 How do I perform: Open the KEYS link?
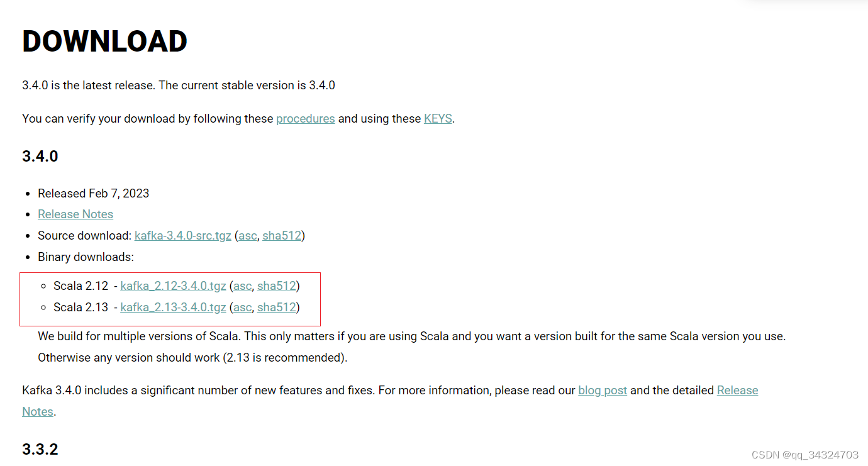[x=437, y=118]
